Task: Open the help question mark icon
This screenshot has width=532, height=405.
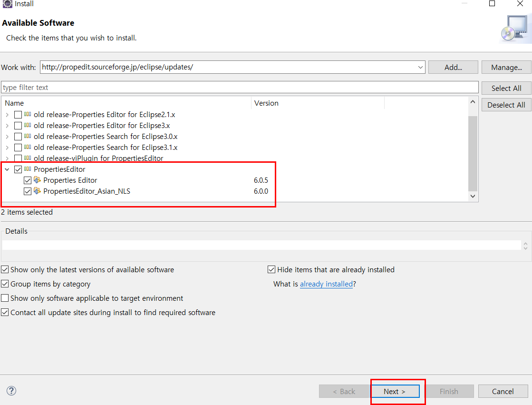Action: pyautogui.click(x=11, y=391)
